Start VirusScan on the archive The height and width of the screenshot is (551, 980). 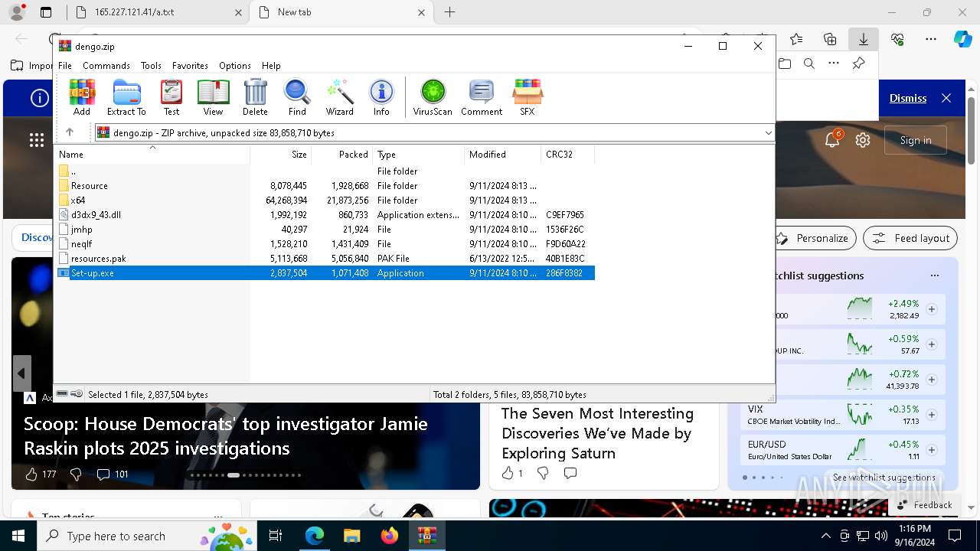coord(433,97)
